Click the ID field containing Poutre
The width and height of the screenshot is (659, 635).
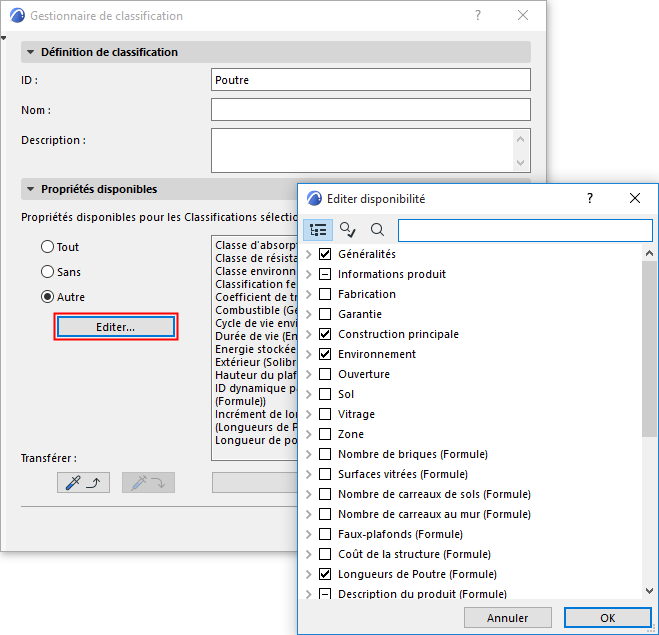click(371, 79)
